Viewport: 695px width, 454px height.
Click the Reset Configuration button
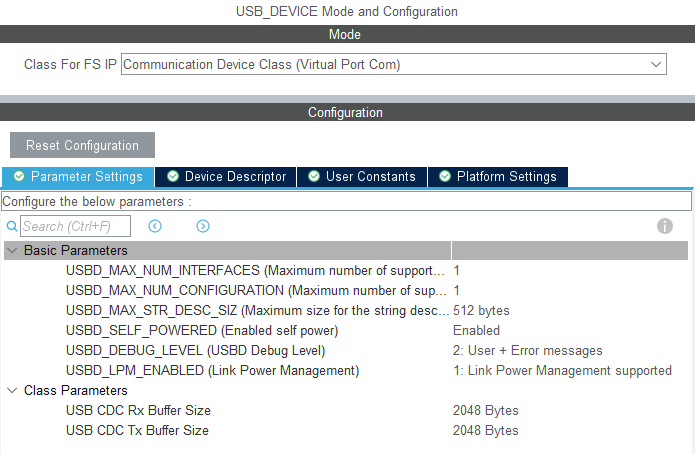click(82, 145)
